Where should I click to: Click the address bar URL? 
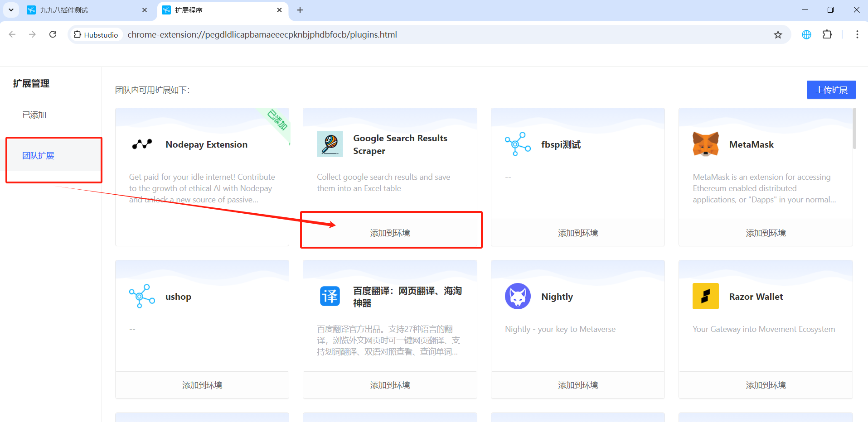pos(262,35)
